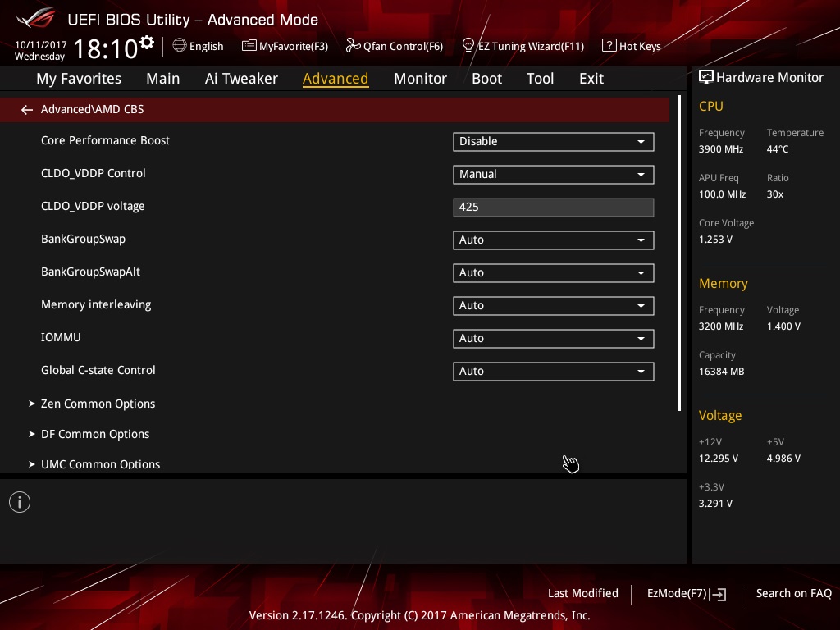
Task: Select the Advanced tab
Action: (x=336, y=79)
